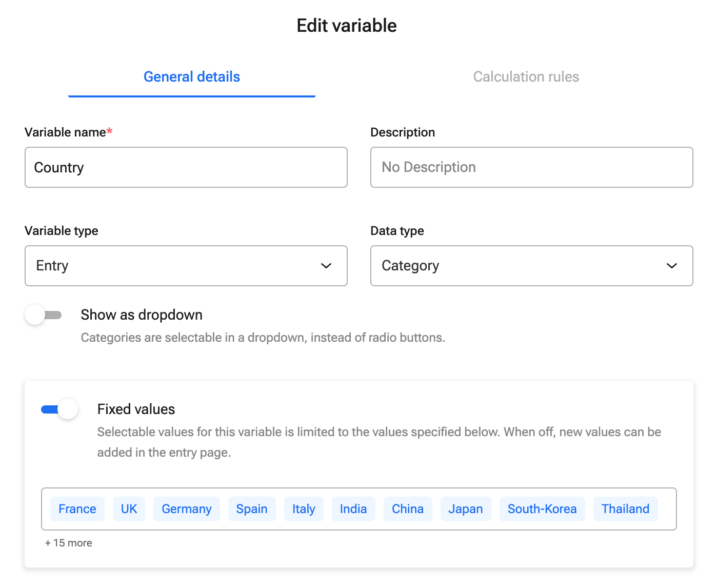Click the Thailand value tag
Viewport: 717px width, 588px height.
pyautogui.click(x=625, y=509)
